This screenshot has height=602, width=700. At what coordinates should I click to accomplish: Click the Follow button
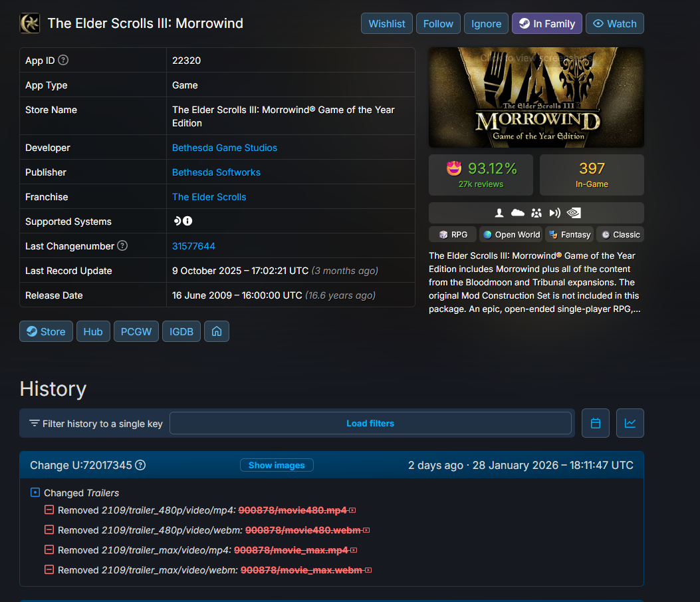pos(438,24)
